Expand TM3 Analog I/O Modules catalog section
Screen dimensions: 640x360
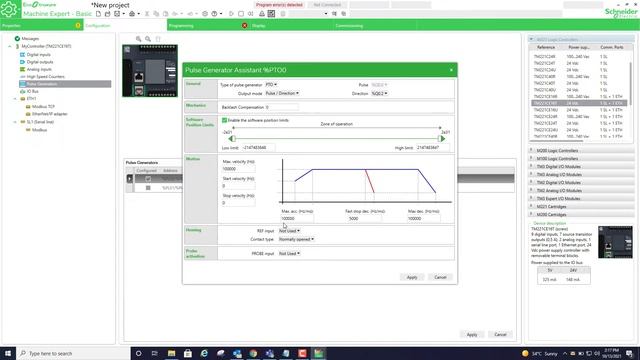pyautogui.click(x=581, y=175)
